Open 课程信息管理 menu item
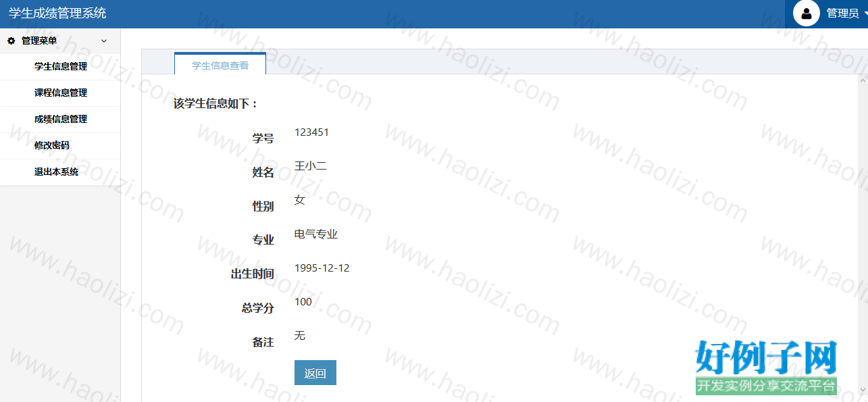868x402 pixels. [60, 93]
